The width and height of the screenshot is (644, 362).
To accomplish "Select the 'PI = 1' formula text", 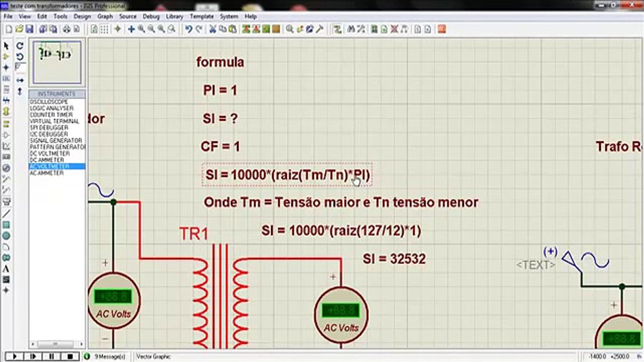I will coord(220,90).
